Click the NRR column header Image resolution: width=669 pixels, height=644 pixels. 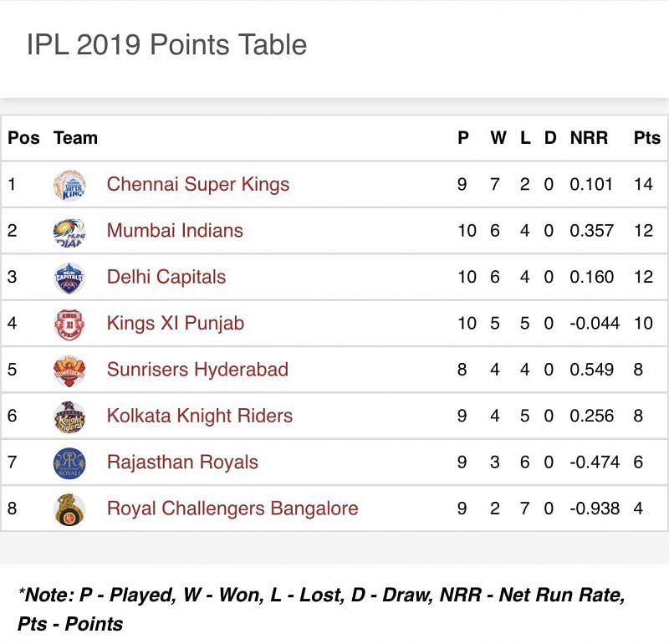tap(589, 138)
